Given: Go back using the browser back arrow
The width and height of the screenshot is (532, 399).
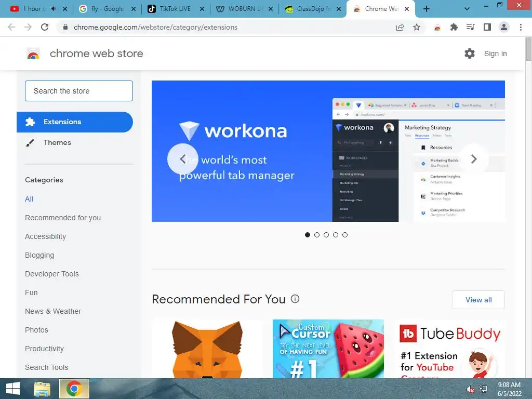Looking at the screenshot, I should pos(11,27).
